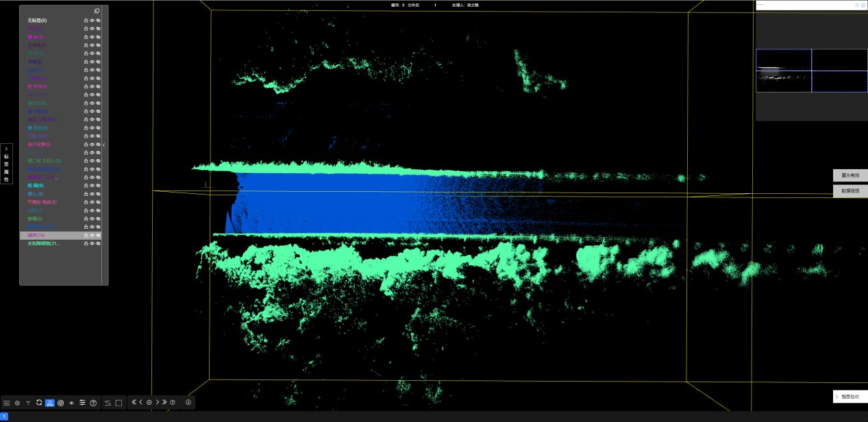
Task: Toggle visibility of the 无标签(0) label
Action: click(x=92, y=21)
